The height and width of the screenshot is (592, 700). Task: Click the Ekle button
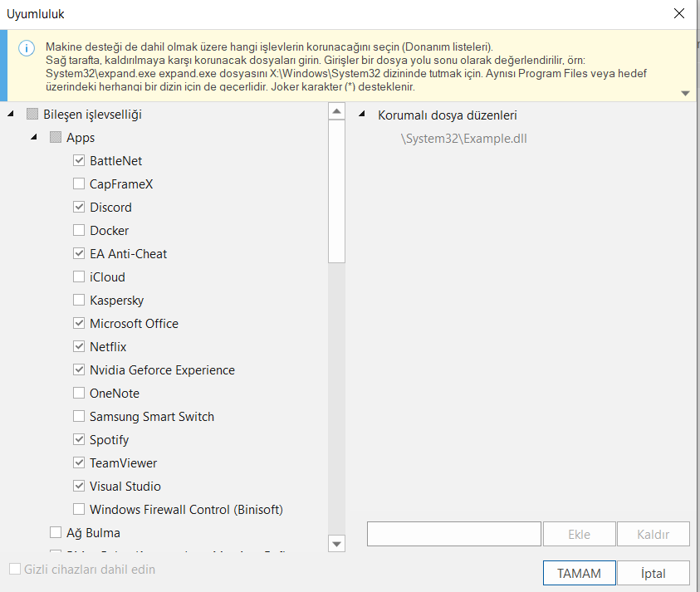pyautogui.click(x=579, y=534)
